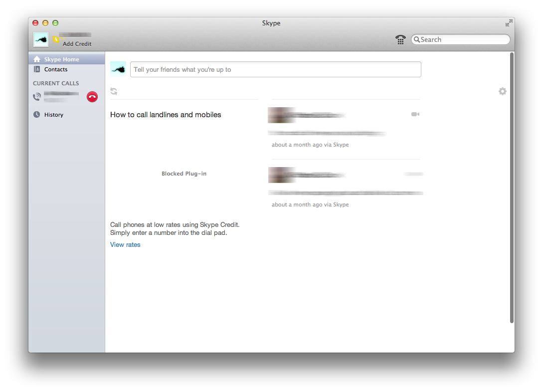Viewport: 543px width, 392px height.
Task: Open the feed settings gear
Action: [503, 91]
